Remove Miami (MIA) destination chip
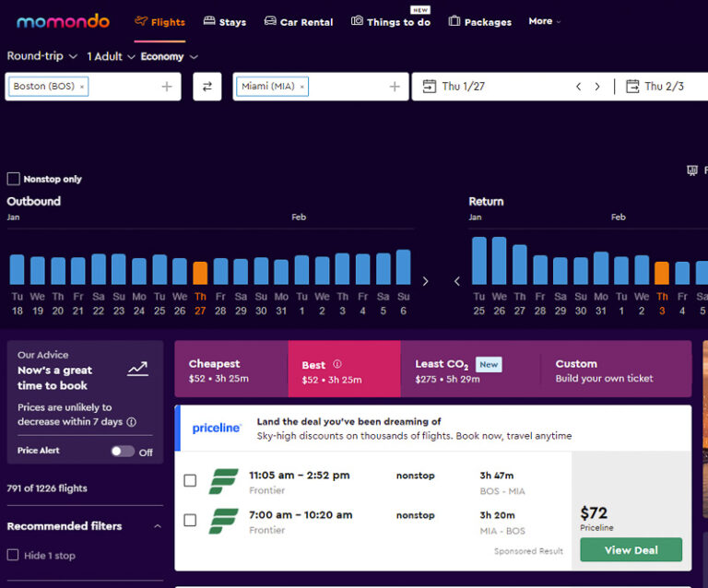The width and height of the screenshot is (708, 588). (x=301, y=87)
